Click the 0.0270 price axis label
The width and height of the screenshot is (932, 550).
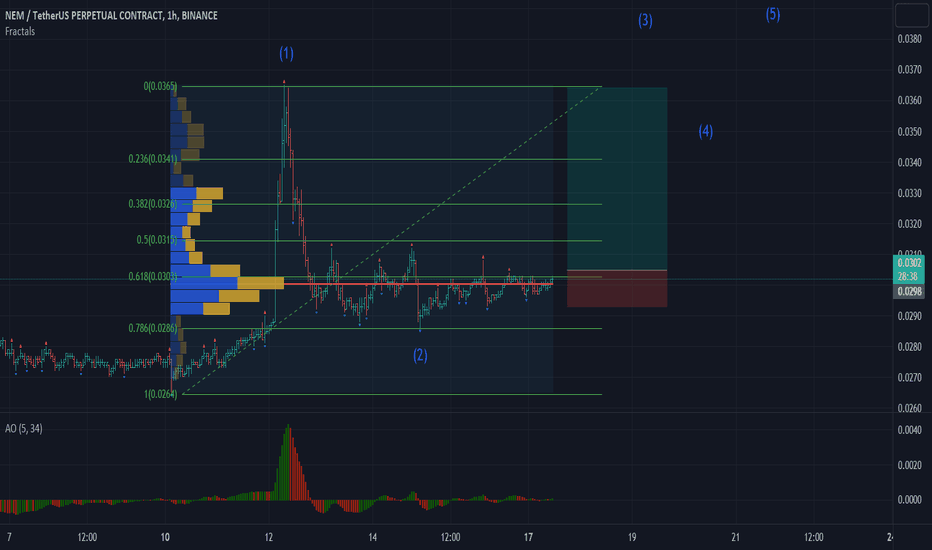pyautogui.click(x=909, y=378)
